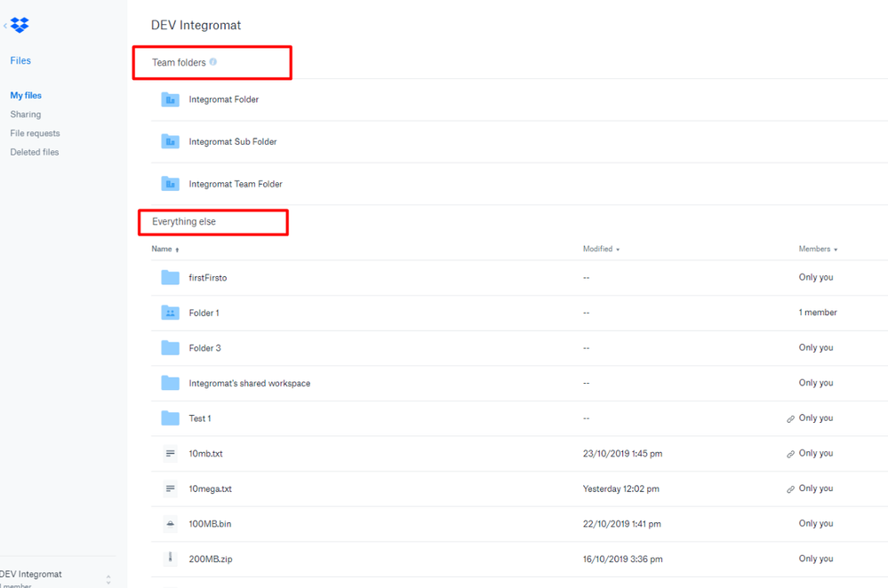The width and height of the screenshot is (888, 588).
Task: Click the 'Everything else' section heading
Action: click(183, 221)
